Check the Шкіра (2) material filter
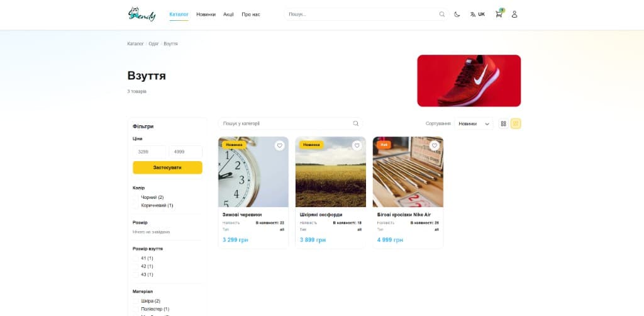The image size is (644, 316). pyautogui.click(x=136, y=301)
